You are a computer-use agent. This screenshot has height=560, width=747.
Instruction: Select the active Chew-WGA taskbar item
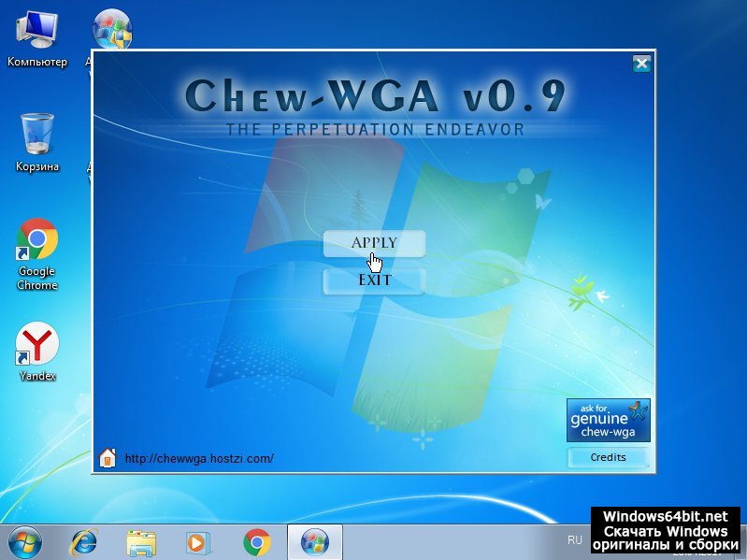(314, 541)
